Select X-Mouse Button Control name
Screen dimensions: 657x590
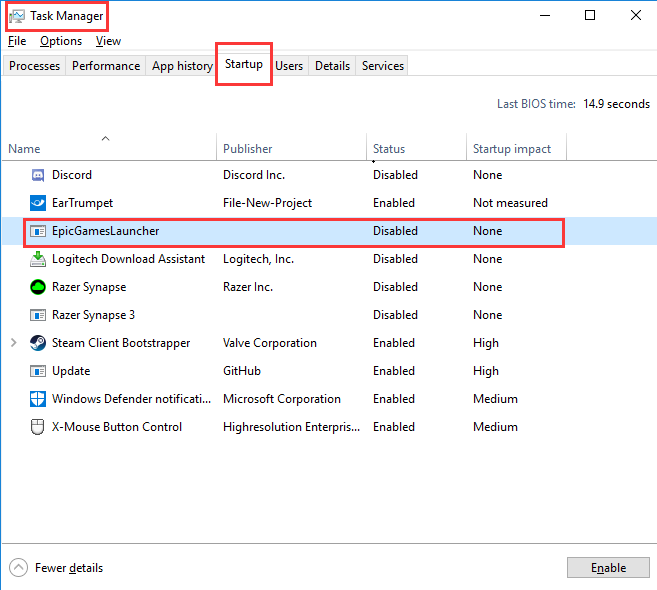[117, 427]
